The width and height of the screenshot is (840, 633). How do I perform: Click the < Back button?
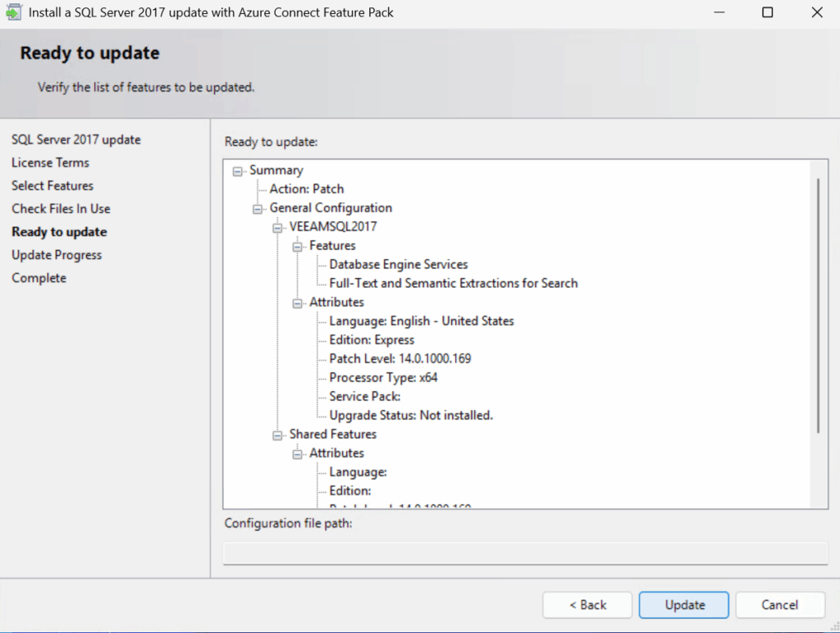click(x=587, y=605)
